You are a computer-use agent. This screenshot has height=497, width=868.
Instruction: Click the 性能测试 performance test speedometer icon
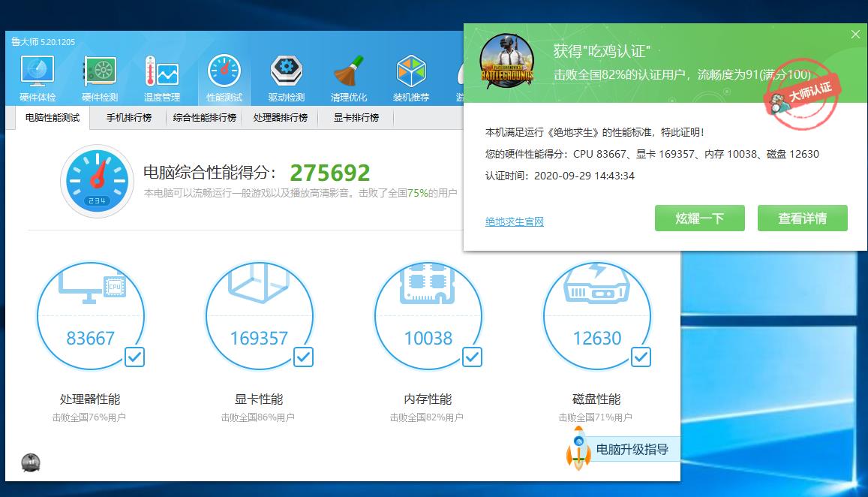click(223, 75)
